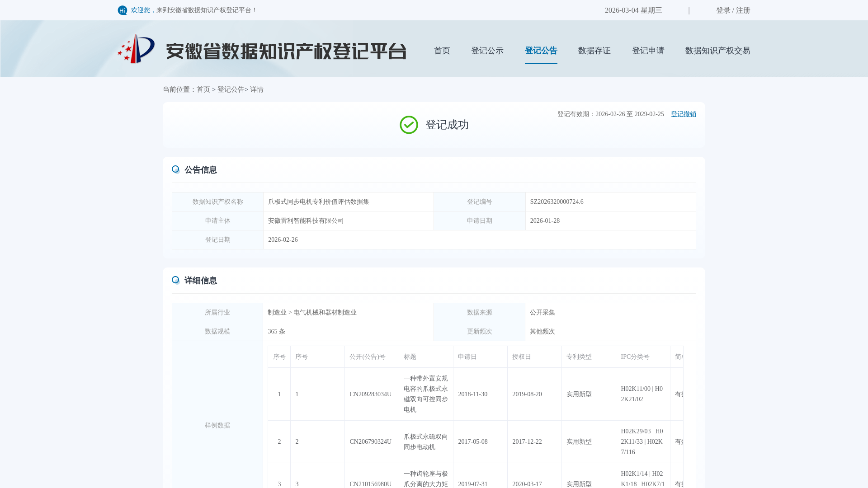Click the 样例数据 row label
The image size is (868, 488).
217,426
